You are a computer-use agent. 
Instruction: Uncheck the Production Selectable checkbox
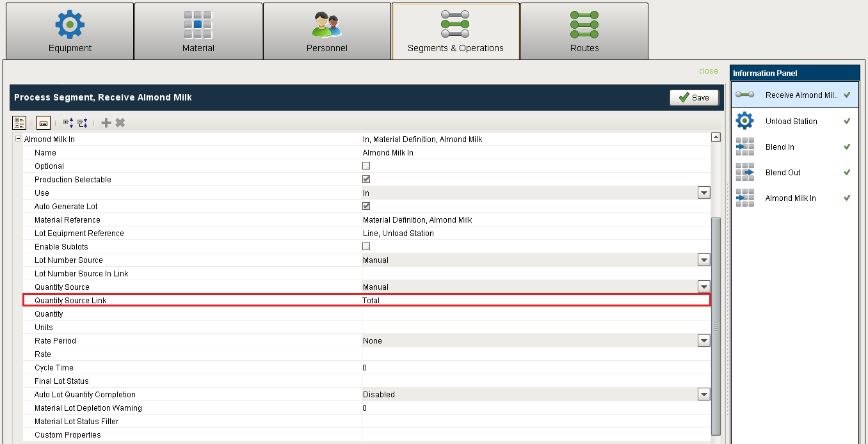pyautogui.click(x=366, y=179)
